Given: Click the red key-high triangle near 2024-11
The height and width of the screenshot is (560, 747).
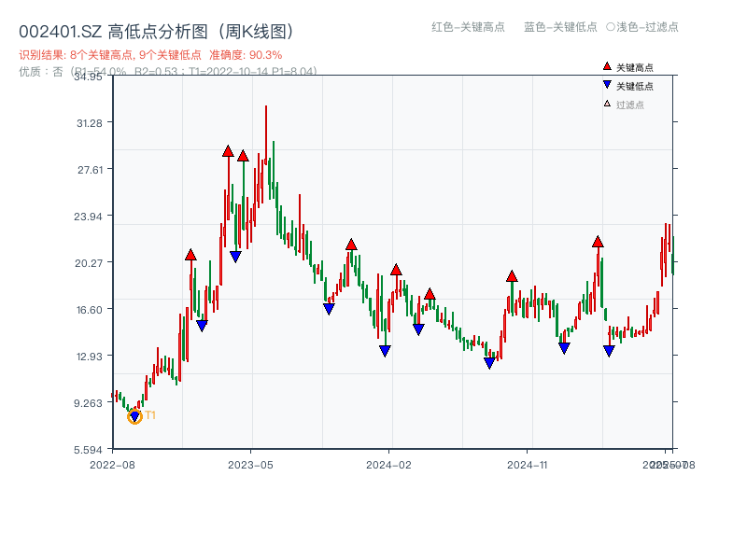Looking at the screenshot, I should coord(511,275).
